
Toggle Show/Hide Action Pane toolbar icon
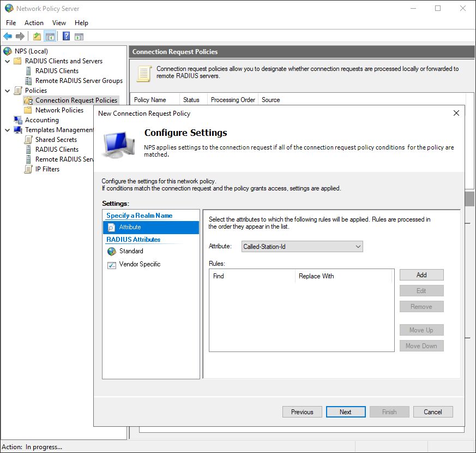click(79, 37)
